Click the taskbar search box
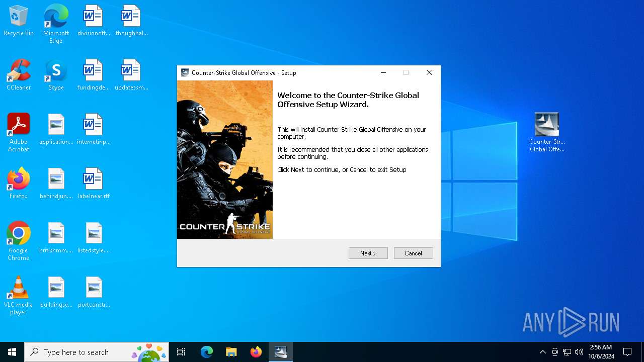Image resolution: width=644 pixels, height=362 pixels. (x=97, y=352)
